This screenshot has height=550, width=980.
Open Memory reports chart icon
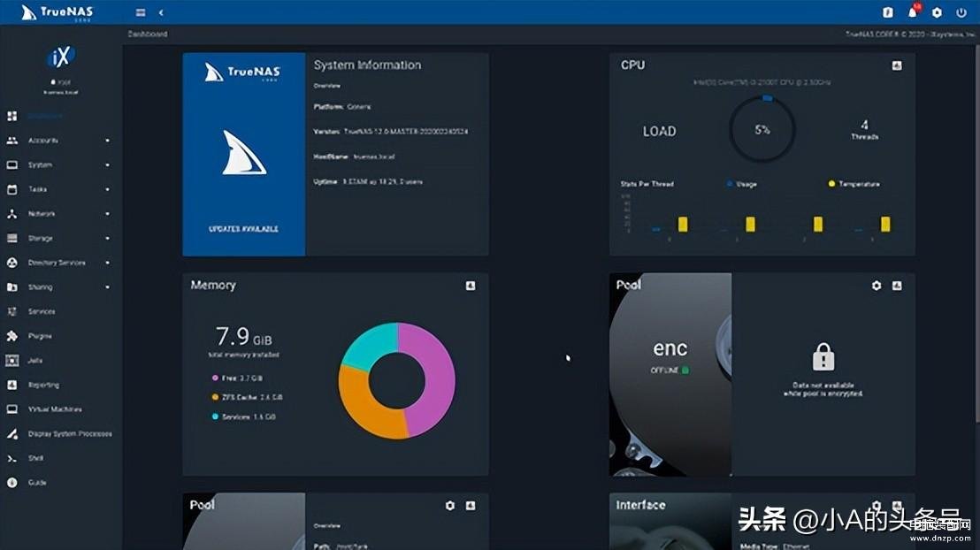pyautogui.click(x=471, y=286)
